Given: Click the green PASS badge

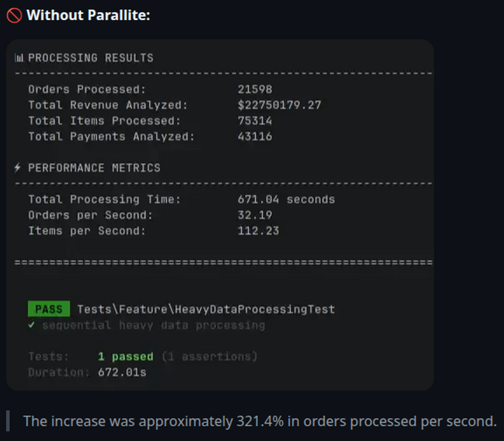Looking at the screenshot, I should tap(49, 309).
